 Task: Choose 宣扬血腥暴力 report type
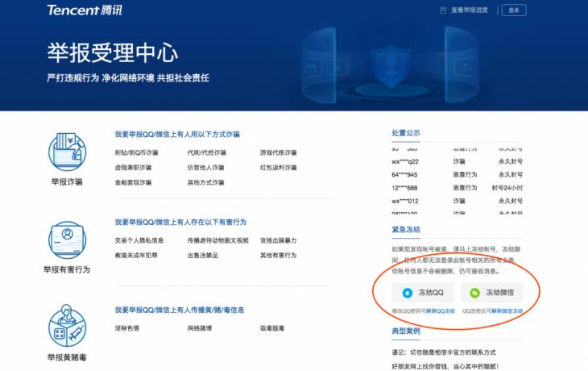pyautogui.click(x=278, y=240)
